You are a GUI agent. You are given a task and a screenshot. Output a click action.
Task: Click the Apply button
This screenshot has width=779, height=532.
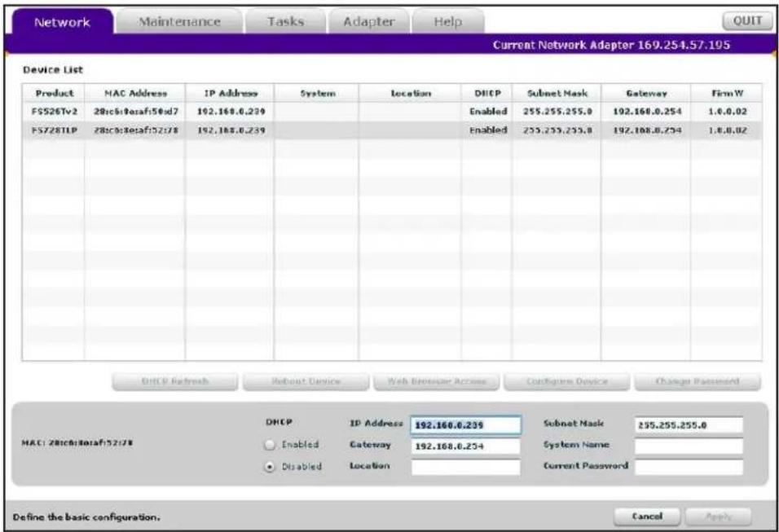coord(719,517)
